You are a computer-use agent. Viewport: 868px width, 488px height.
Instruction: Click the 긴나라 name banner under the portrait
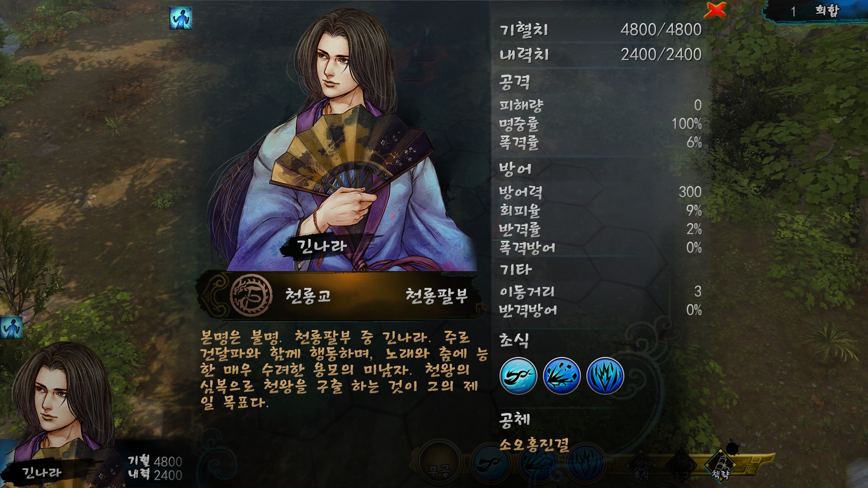(x=322, y=246)
